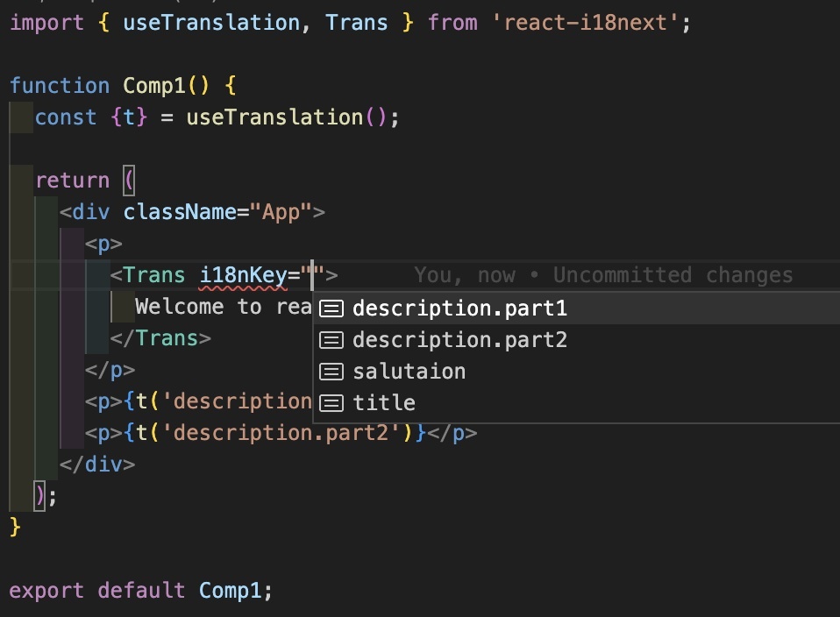This screenshot has width=840, height=617.
Task: Click the highlighted opening parenthesis after return
Action: 127,180
